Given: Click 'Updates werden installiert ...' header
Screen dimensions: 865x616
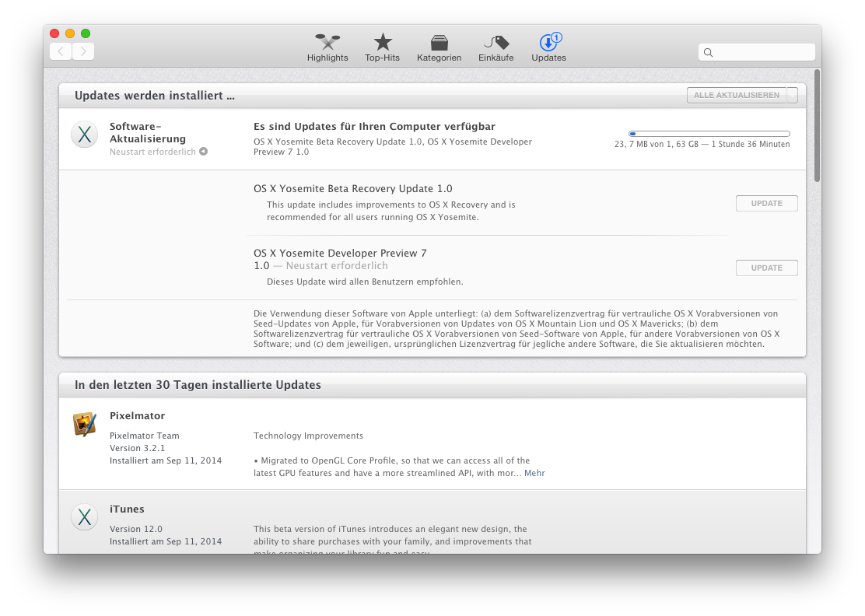Looking at the screenshot, I should click(x=155, y=96).
